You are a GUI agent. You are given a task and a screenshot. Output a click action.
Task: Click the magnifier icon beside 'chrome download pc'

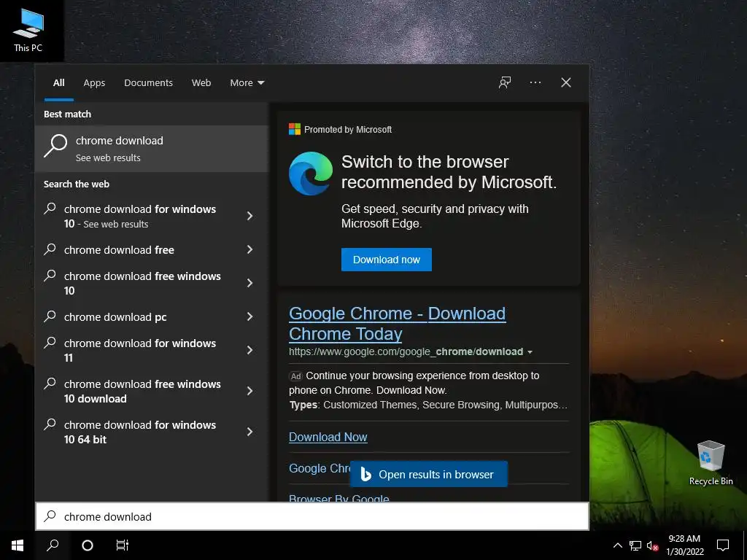tap(50, 316)
